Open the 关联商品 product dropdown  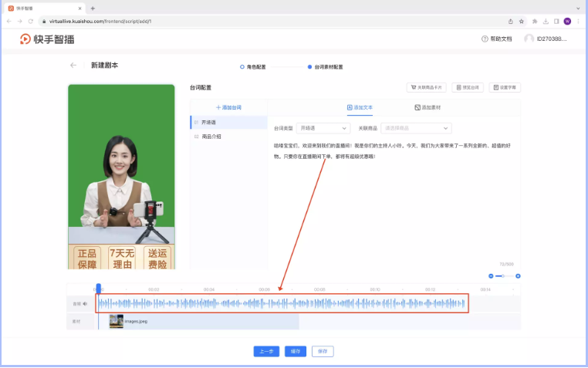(x=416, y=128)
